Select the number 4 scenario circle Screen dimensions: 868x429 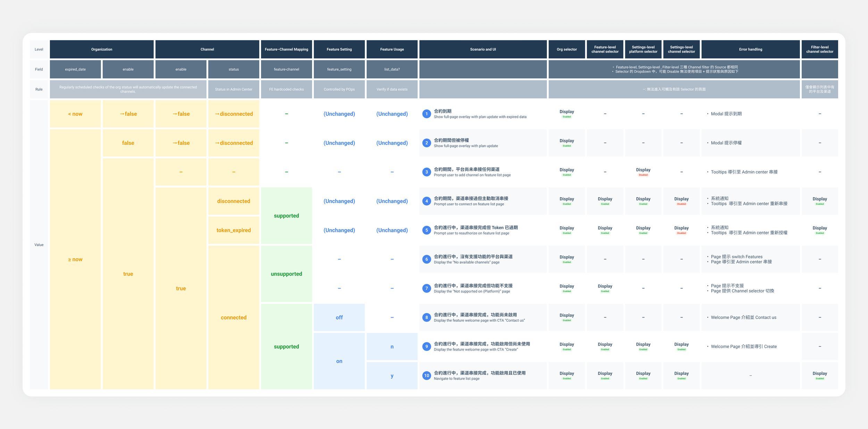pyautogui.click(x=426, y=201)
